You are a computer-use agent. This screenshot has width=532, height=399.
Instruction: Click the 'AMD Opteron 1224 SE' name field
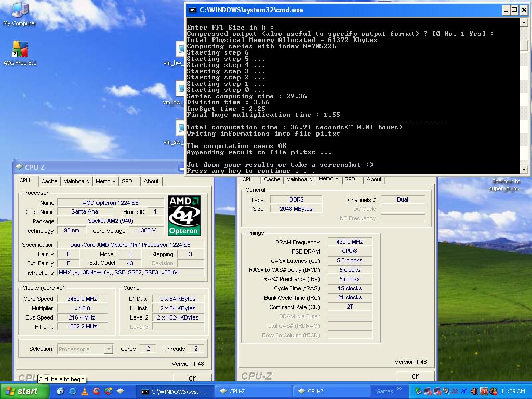click(110, 203)
